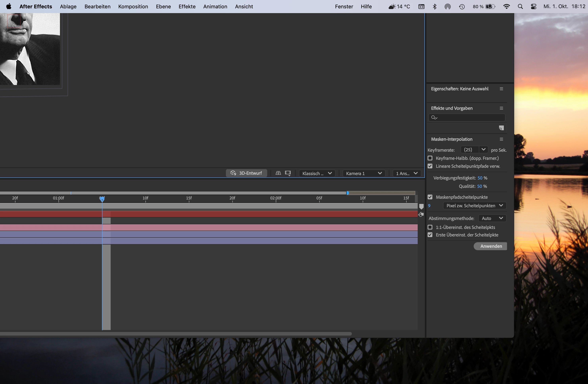Screen dimensions: 588x384
Task: Open the Komposition menu
Action: click(133, 7)
